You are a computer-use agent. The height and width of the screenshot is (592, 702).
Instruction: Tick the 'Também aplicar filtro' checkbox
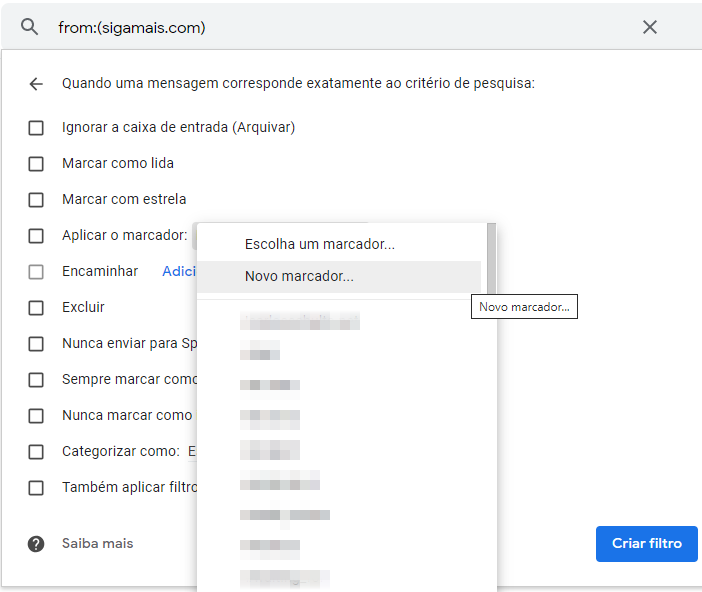36,488
